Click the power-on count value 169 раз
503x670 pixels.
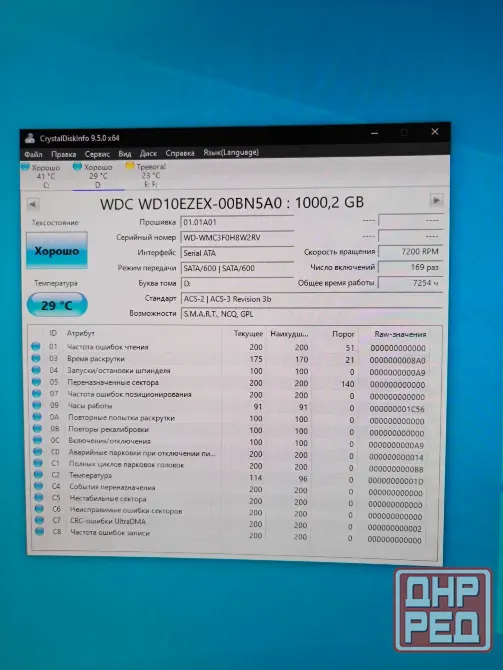(x=410, y=267)
